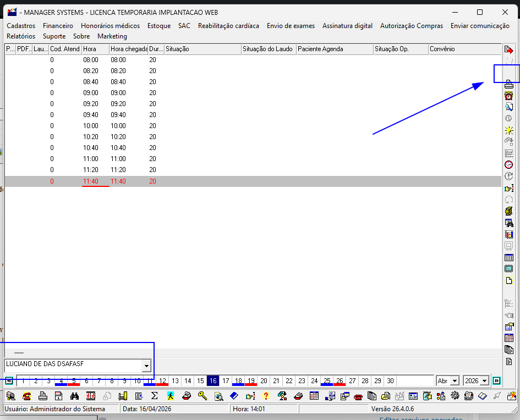Select day 30 in the day strip
The width and height of the screenshot is (520, 420).
pos(390,381)
